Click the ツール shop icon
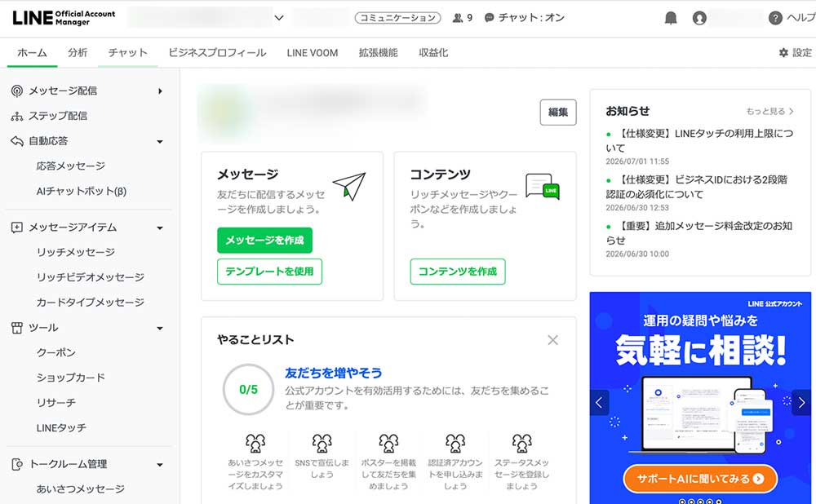Screen dimensions: 816x504 [x=16, y=328]
